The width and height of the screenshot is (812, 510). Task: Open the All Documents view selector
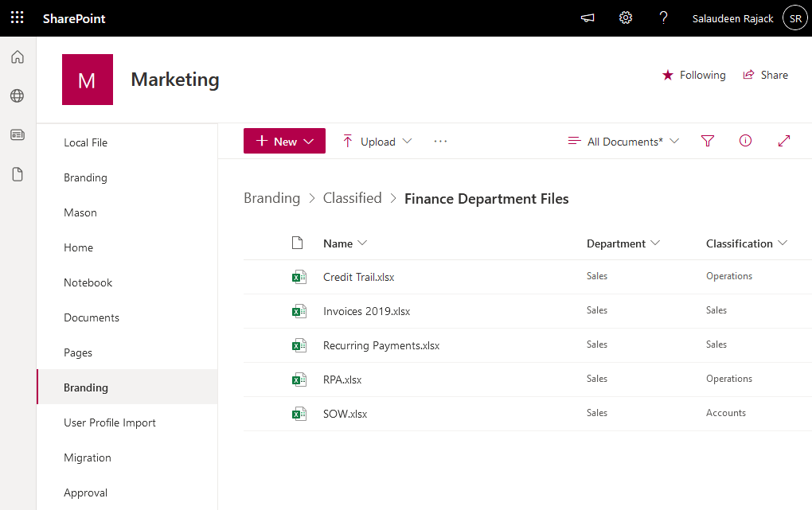pos(623,141)
